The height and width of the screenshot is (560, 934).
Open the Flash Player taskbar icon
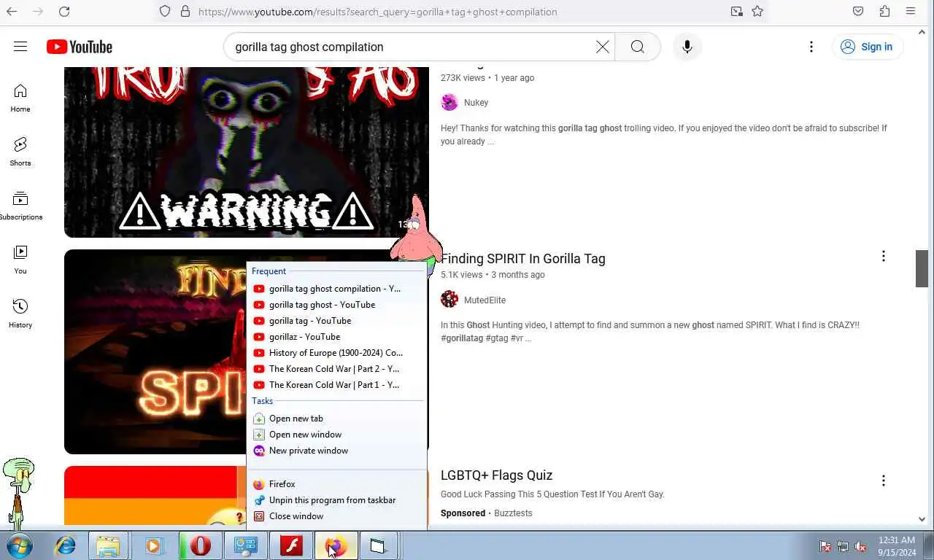point(291,545)
